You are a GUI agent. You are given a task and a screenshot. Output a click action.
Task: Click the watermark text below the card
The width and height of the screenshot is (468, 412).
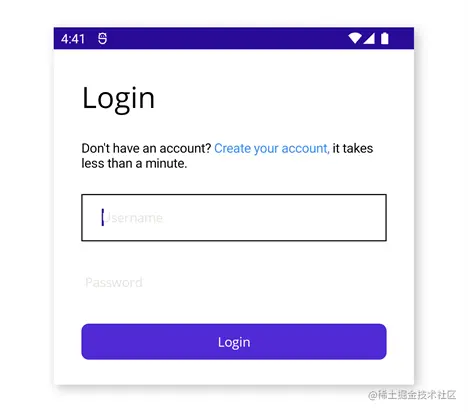(412, 395)
